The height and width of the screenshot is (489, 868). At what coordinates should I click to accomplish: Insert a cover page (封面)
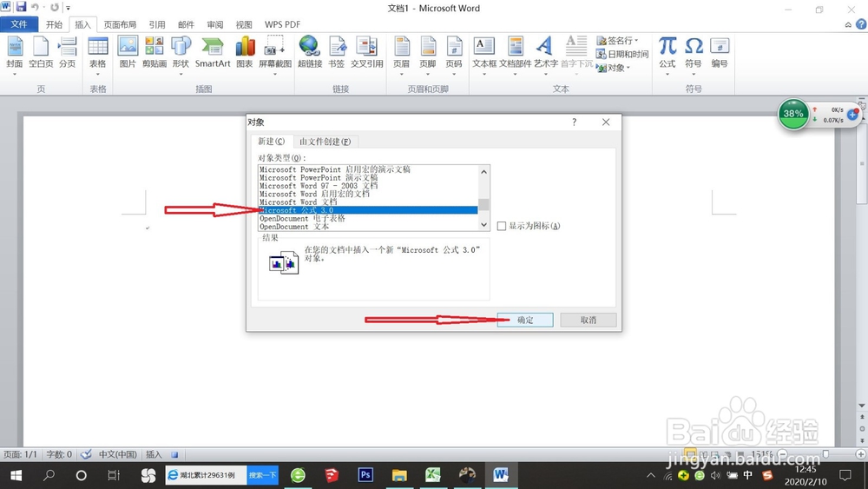point(15,54)
